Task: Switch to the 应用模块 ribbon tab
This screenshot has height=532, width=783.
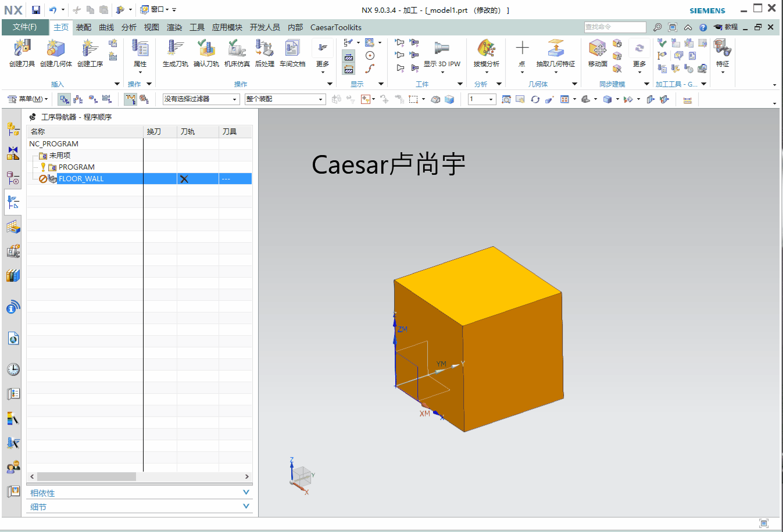Action: click(227, 27)
